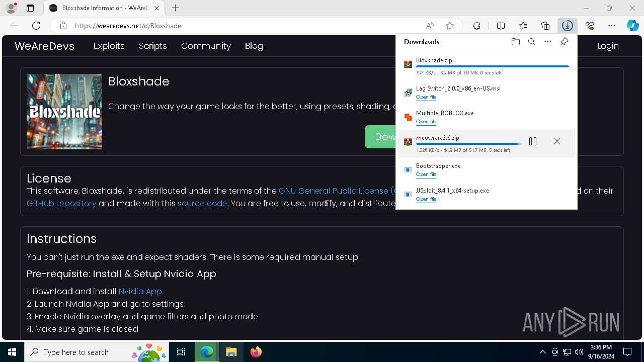Close the Bloxshade Information tab

pyautogui.click(x=157, y=8)
